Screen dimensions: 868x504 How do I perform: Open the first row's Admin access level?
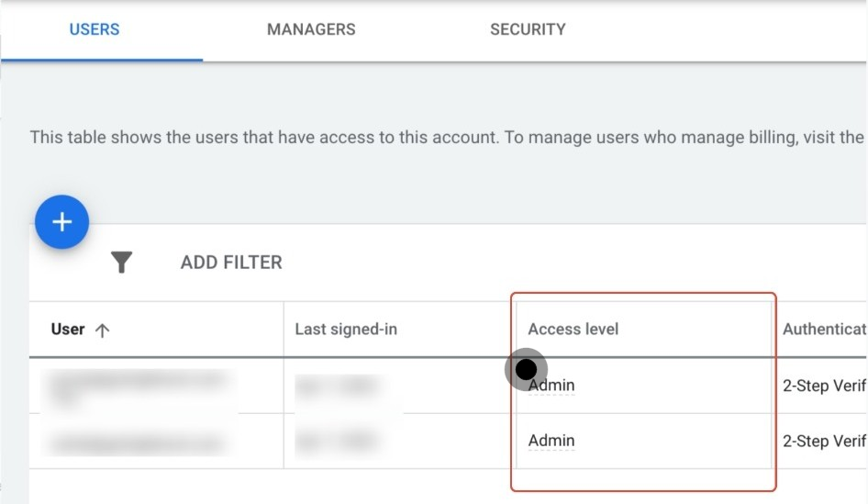(x=552, y=386)
